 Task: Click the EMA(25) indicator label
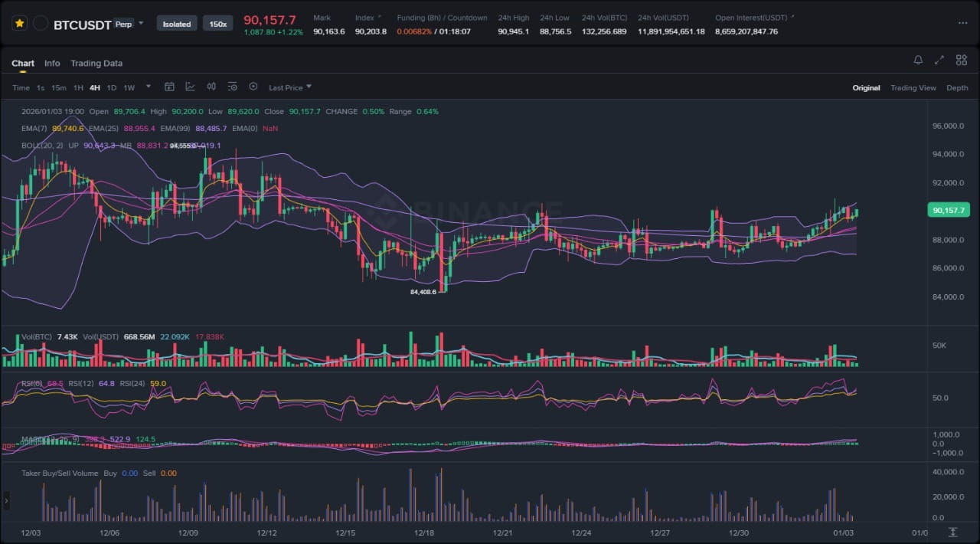coord(104,128)
